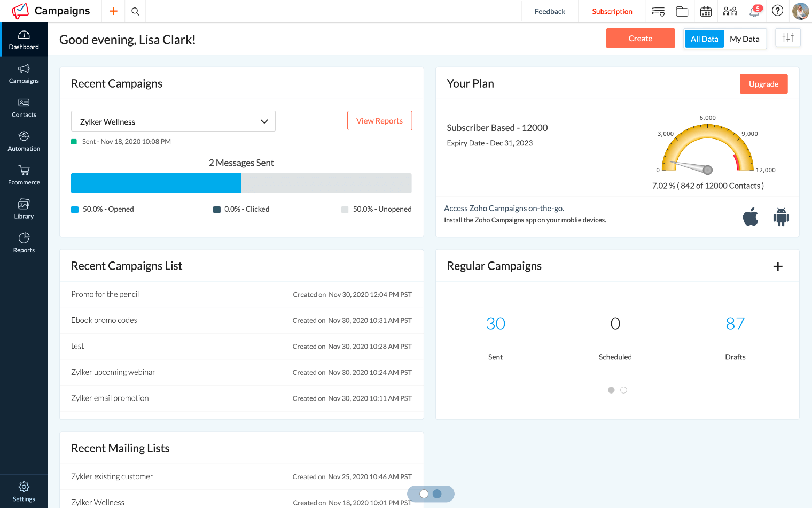
Task: Open the user profile avatar
Action: click(800, 11)
